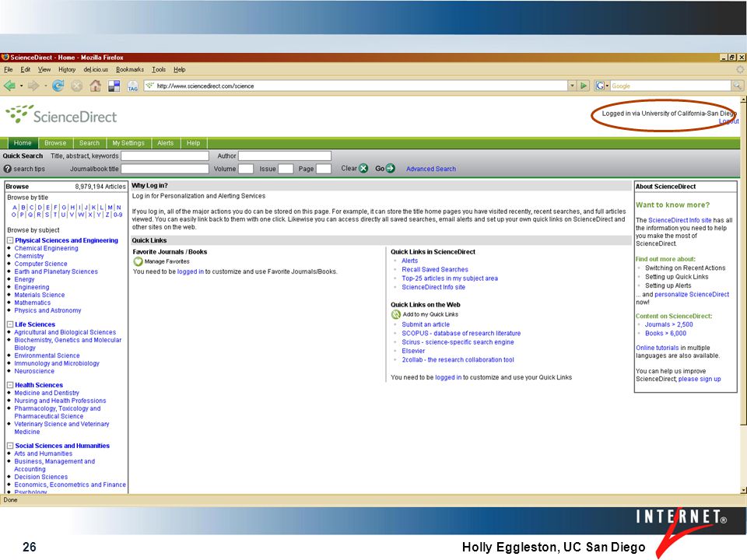747x560 pixels.
Task: Click the browser URL address bar
Action: 357,86
